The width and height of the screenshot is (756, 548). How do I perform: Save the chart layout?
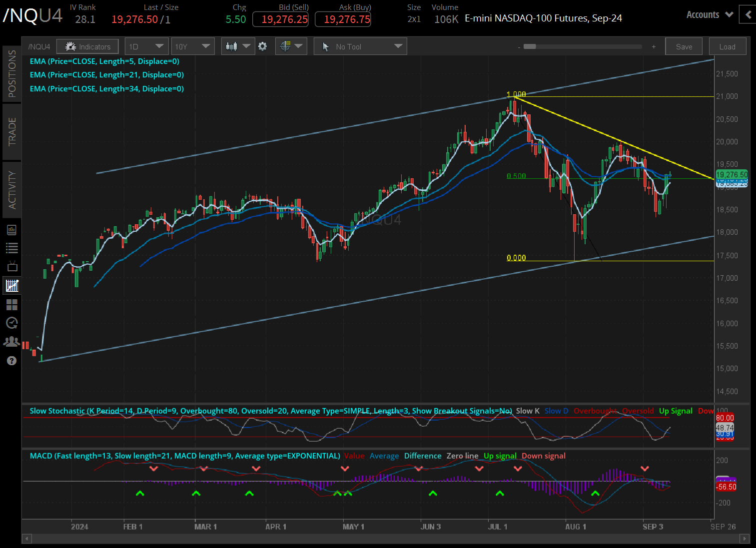(684, 46)
